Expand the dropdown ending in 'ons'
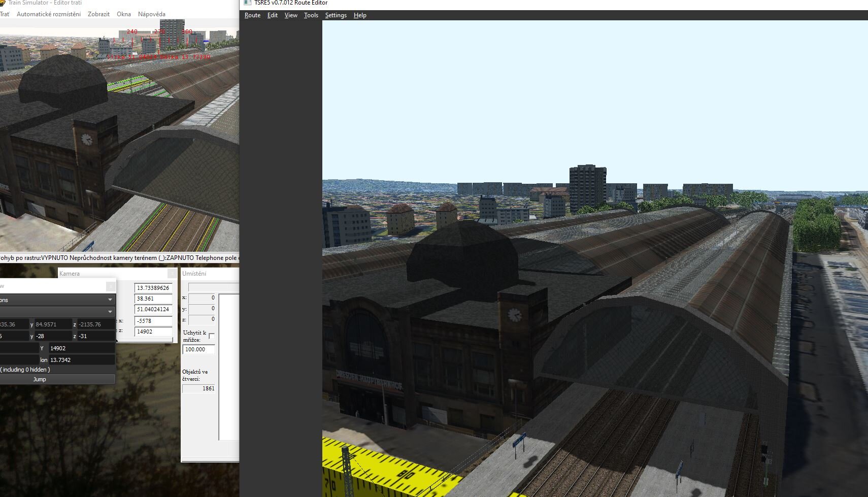The image size is (868, 497). point(57,300)
